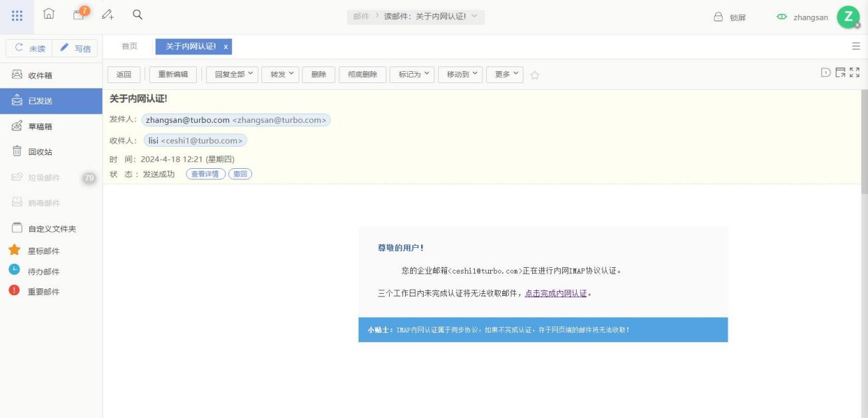Open the tab list hamburger menu
Viewport: 868px width, 418px height.
[x=855, y=47]
